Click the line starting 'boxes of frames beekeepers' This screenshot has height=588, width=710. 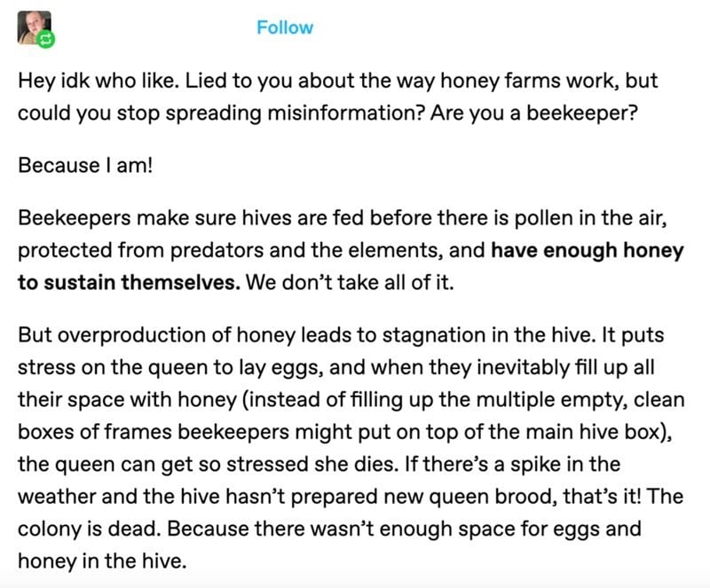tap(345, 432)
